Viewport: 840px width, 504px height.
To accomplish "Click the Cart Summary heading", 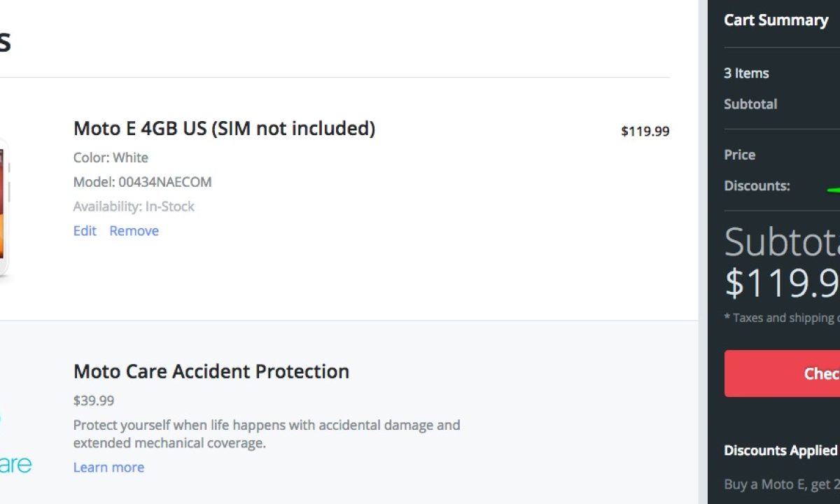I will click(776, 20).
